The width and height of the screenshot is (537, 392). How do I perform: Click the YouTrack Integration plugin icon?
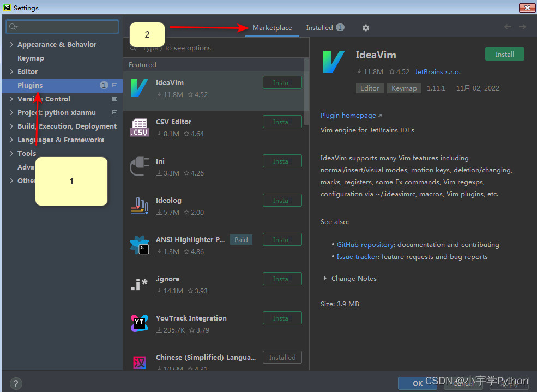(140, 323)
